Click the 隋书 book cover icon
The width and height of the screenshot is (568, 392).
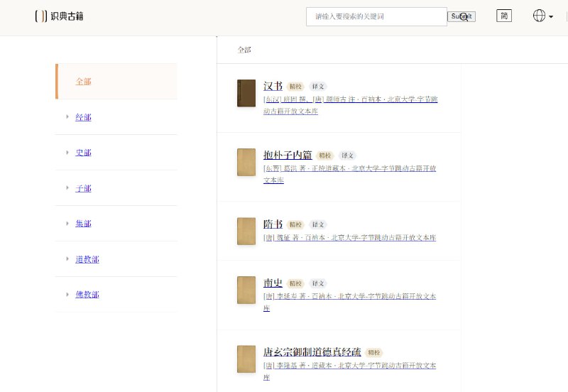pos(246,232)
